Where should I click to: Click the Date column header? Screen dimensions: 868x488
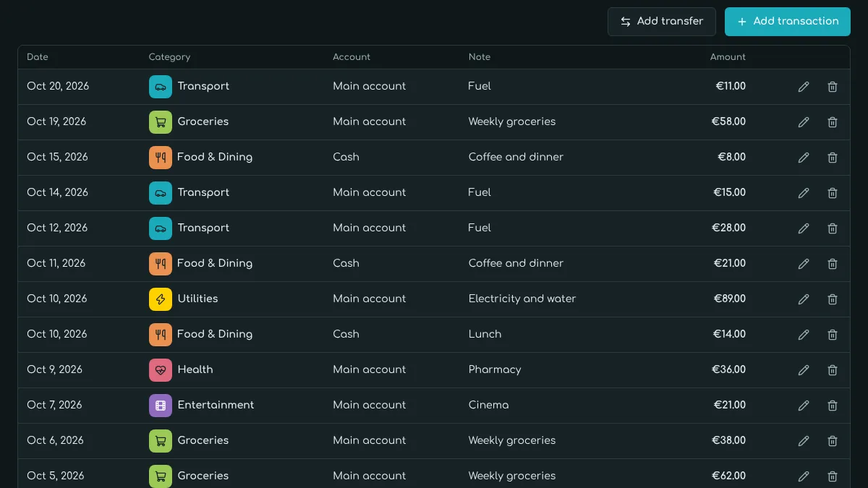click(38, 57)
